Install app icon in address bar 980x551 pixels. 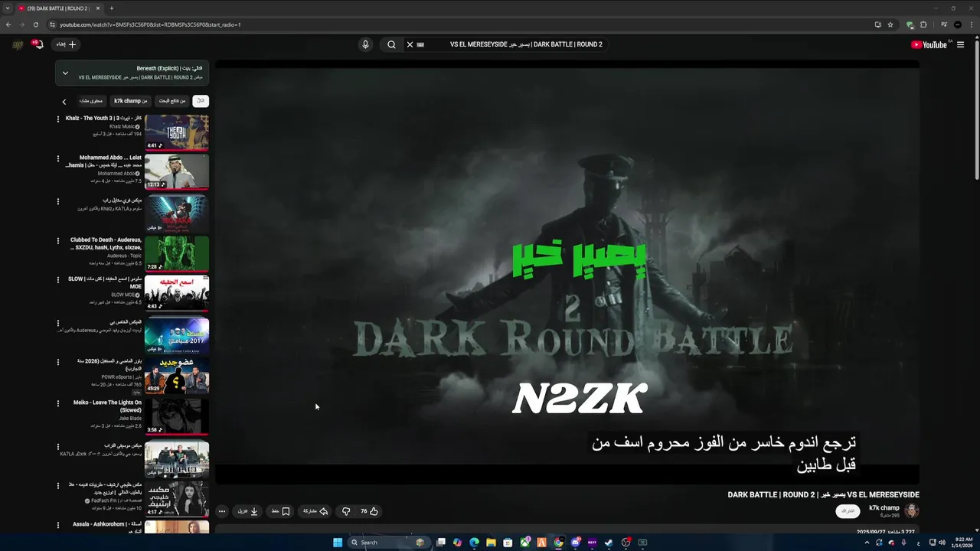pos(877,24)
